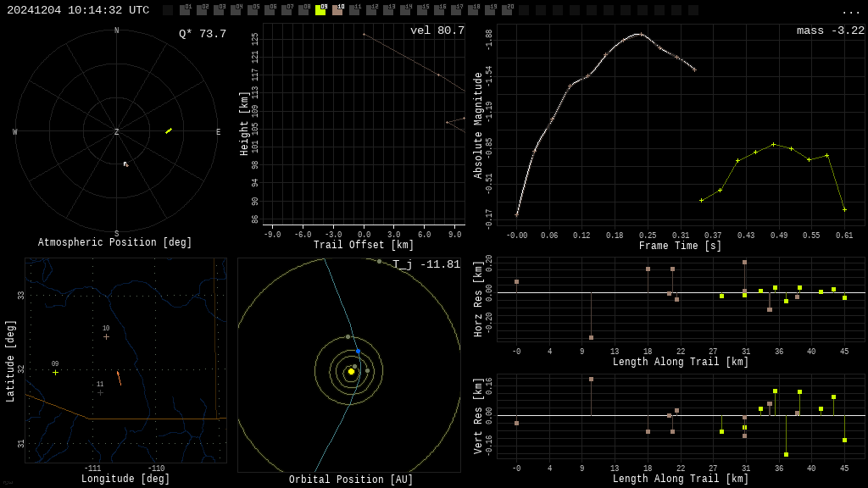The height and width of the screenshot is (488, 868).
Task: Open the three-dot options menu
Action: (850, 11)
